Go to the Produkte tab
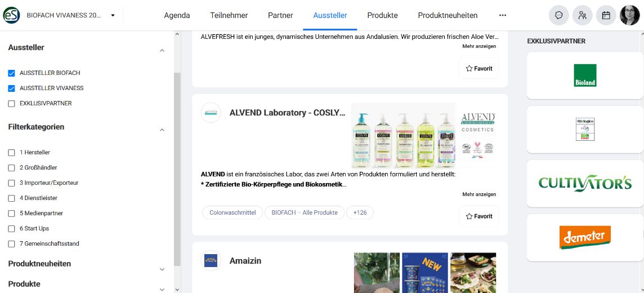 (x=382, y=15)
